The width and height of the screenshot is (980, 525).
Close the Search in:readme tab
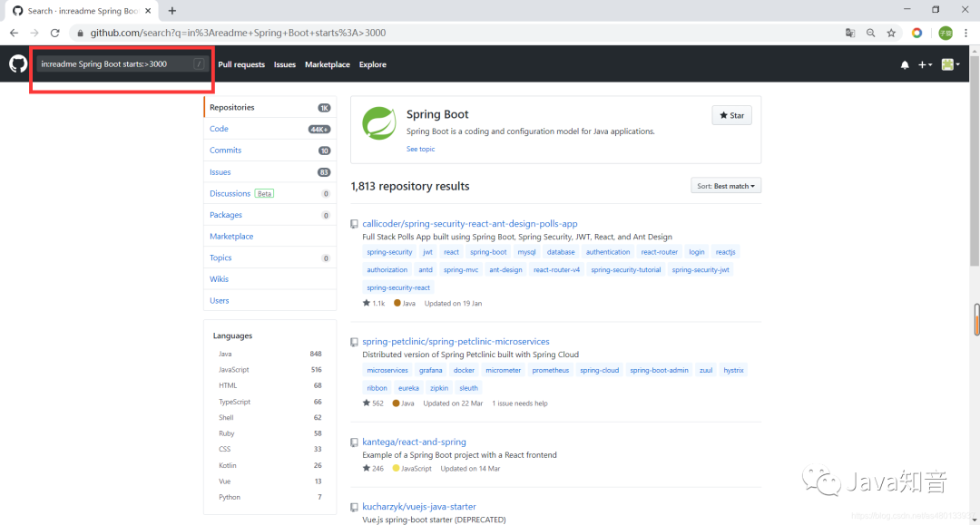[148, 11]
